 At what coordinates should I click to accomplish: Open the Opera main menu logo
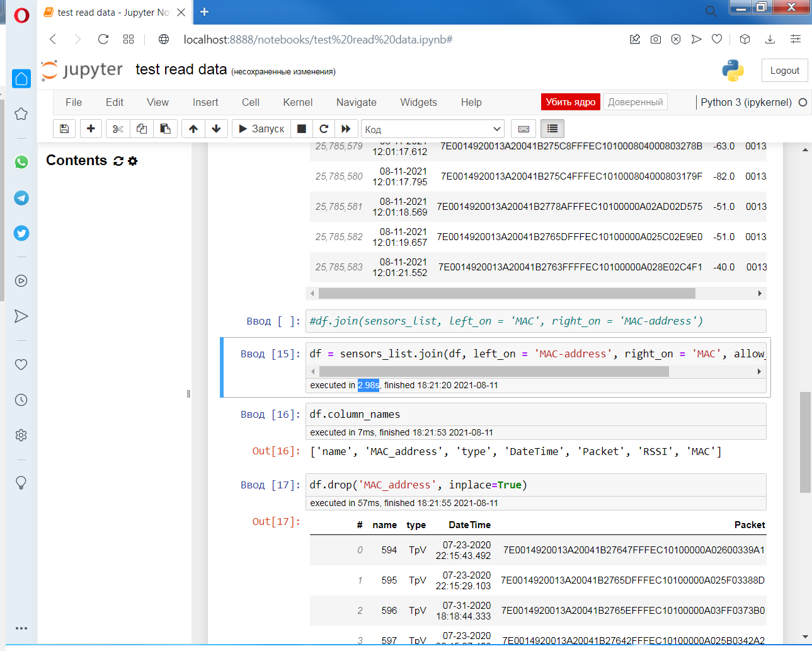pos(21,15)
